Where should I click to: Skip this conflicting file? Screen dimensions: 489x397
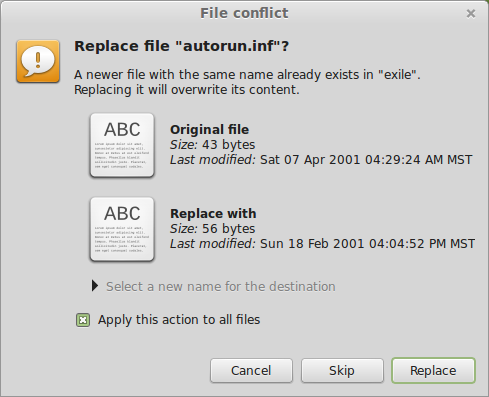[342, 371]
